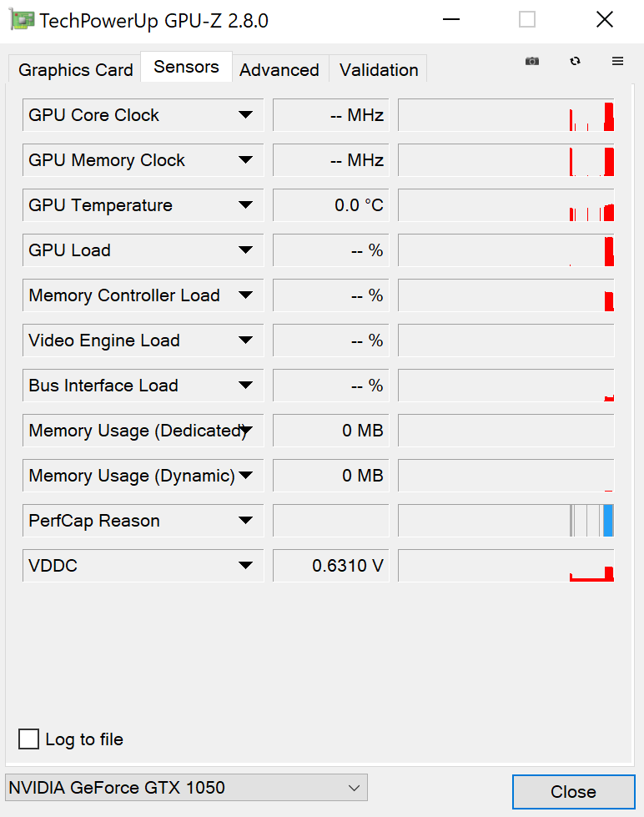The height and width of the screenshot is (817, 644).
Task: Click the refresh sensors icon
Action: [x=575, y=61]
